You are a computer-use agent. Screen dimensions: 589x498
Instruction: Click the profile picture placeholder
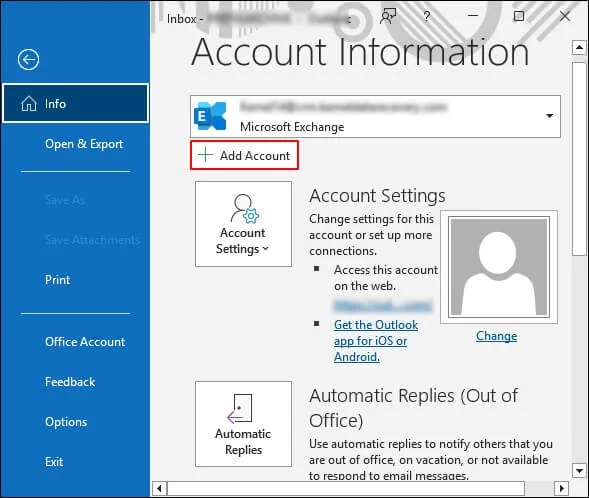[499, 267]
